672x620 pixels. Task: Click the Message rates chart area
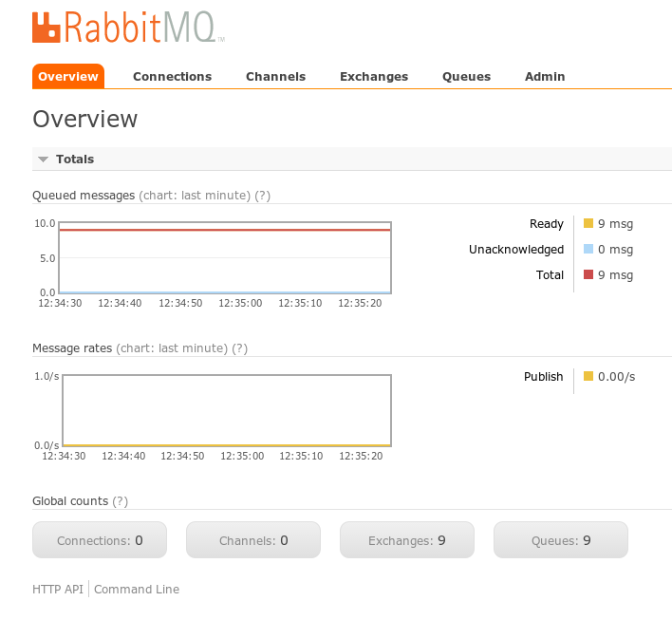[x=227, y=411]
